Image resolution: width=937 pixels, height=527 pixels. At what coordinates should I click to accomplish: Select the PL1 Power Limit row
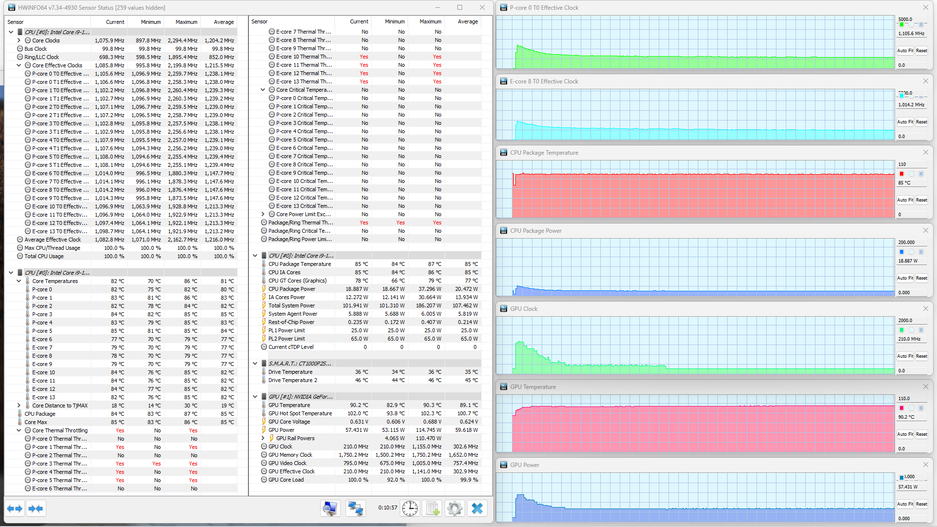click(x=365, y=330)
